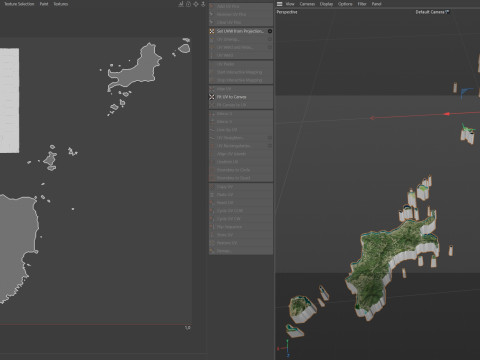Click the Store UV command
Screen dimensions: 480x360
tap(241, 235)
